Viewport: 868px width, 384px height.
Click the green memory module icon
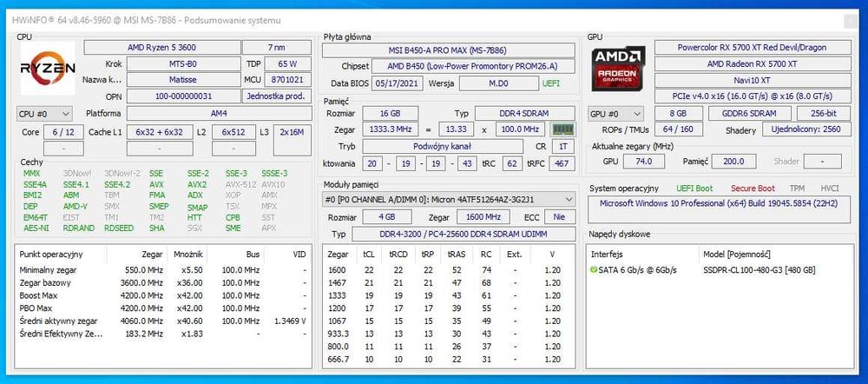click(563, 129)
